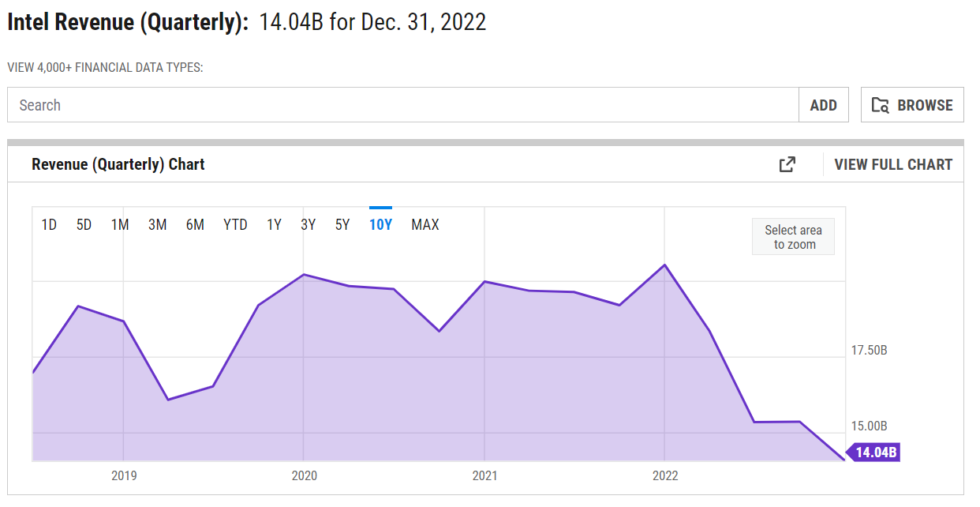Choose the 3M time range

pos(157,225)
